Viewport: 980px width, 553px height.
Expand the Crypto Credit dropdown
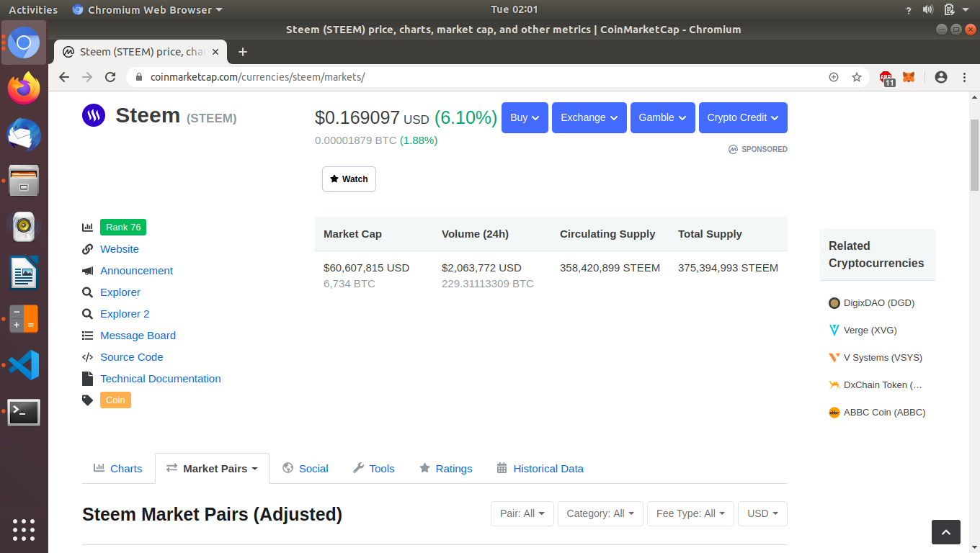coord(743,117)
